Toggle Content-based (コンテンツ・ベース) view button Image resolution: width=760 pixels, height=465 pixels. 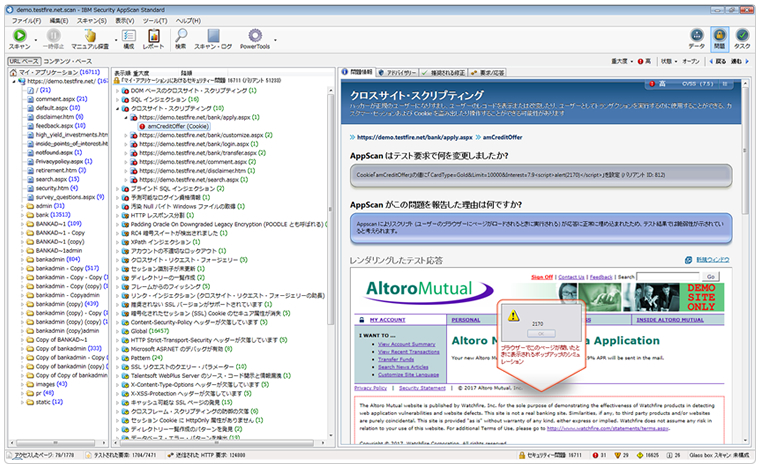coord(67,61)
